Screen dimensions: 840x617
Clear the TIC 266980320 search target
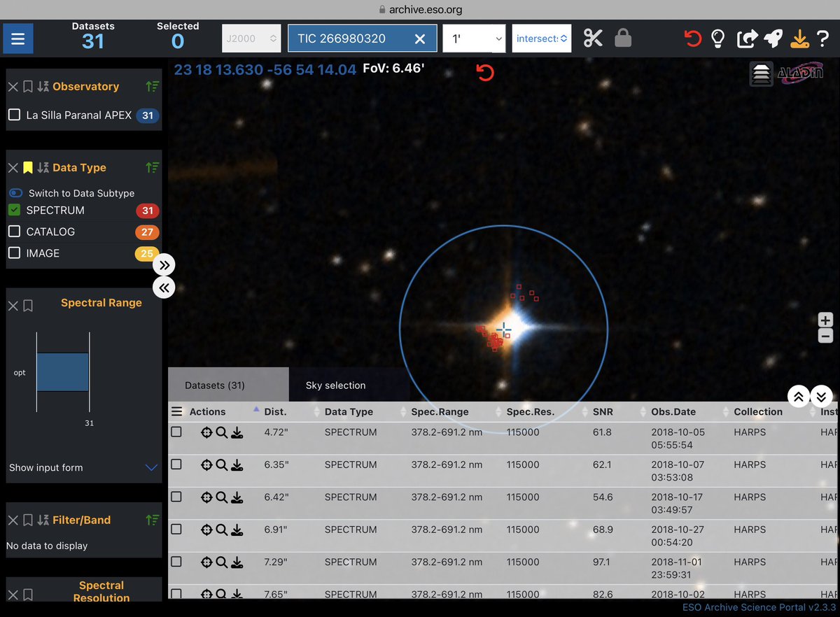[419, 39]
